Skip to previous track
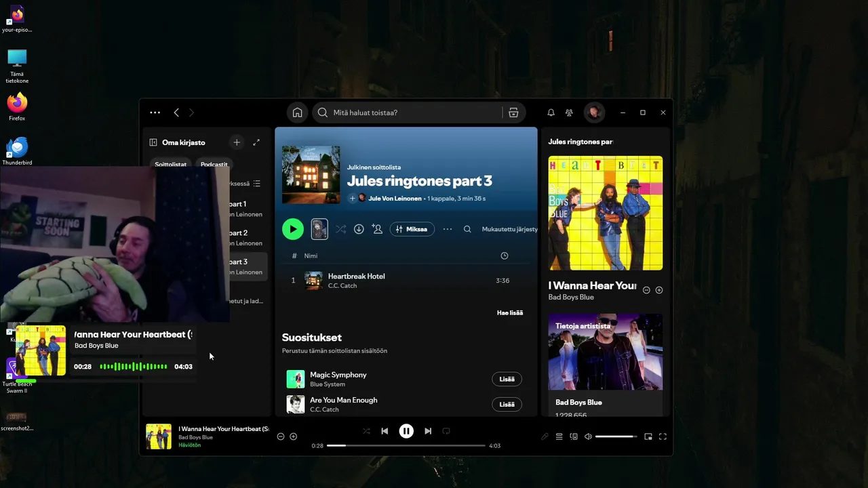 coord(384,431)
